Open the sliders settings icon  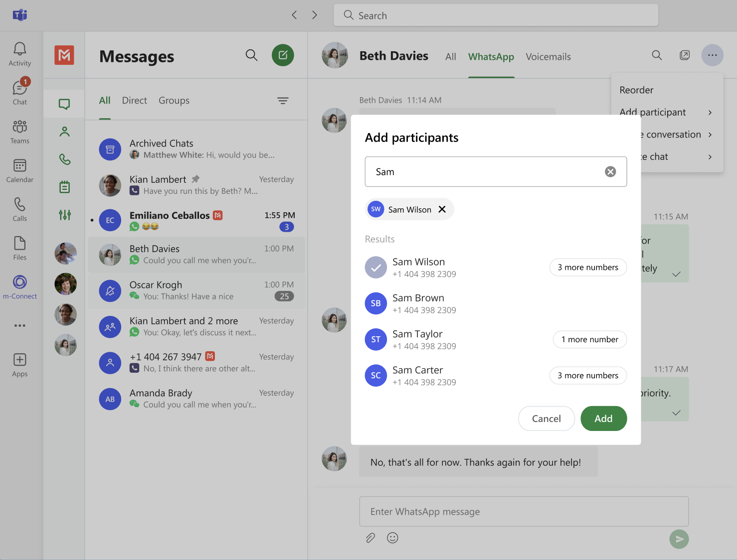(64, 215)
